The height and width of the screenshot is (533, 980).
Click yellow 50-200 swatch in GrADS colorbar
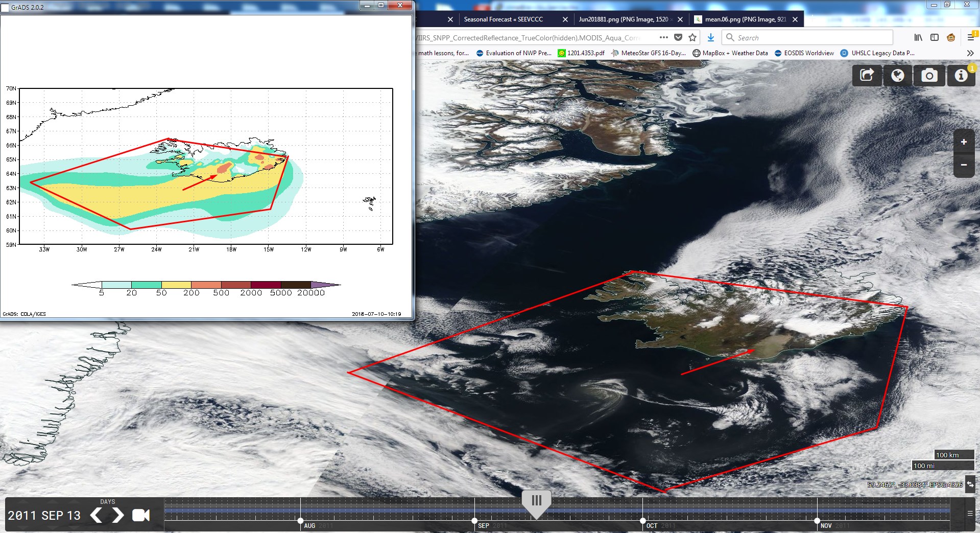click(176, 285)
